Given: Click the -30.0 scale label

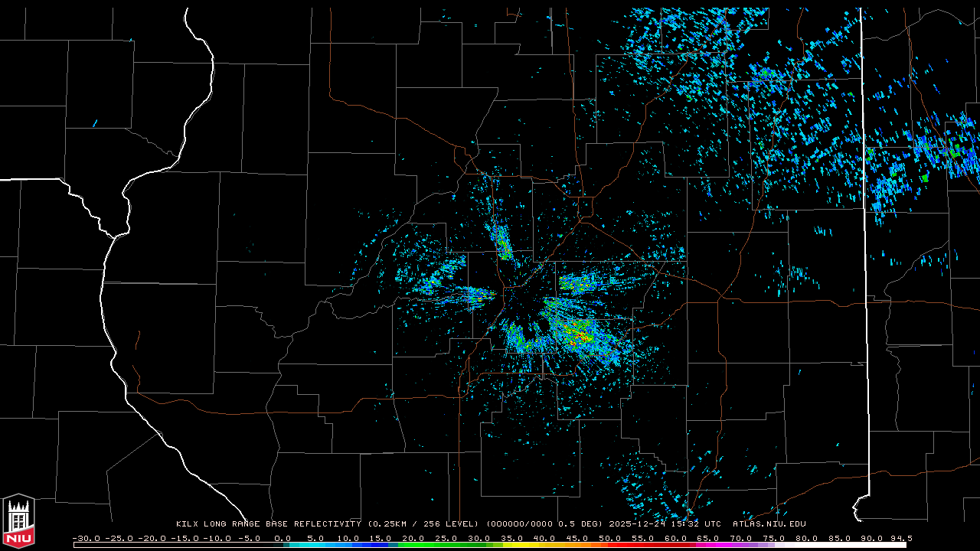Looking at the screenshot, I should [86, 538].
